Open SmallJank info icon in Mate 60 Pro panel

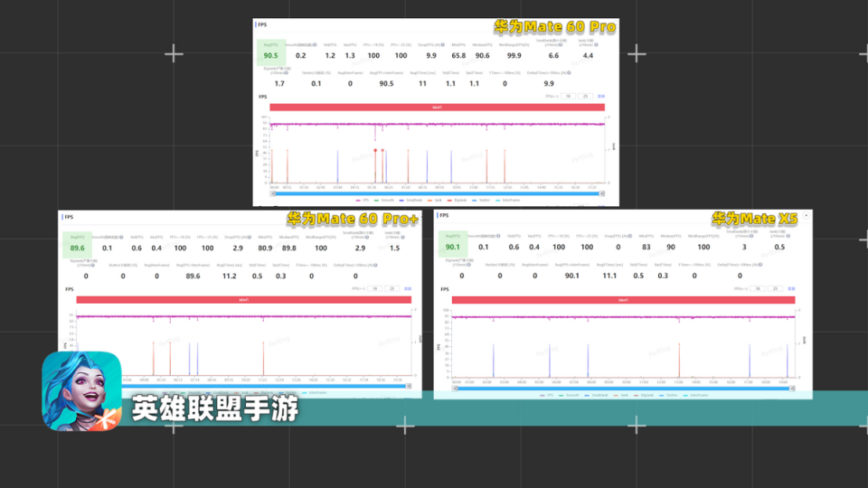tap(561, 45)
